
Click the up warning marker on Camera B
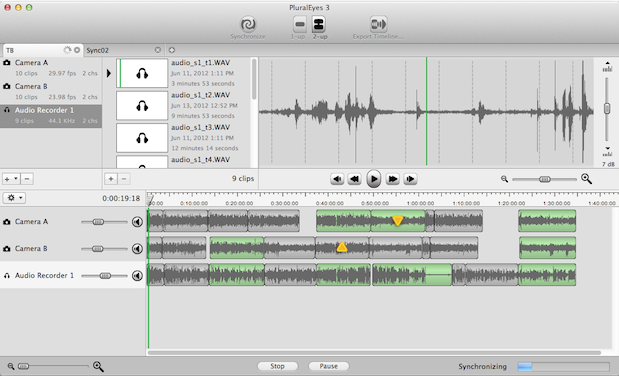pyautogui.click(x=342, y=247)
